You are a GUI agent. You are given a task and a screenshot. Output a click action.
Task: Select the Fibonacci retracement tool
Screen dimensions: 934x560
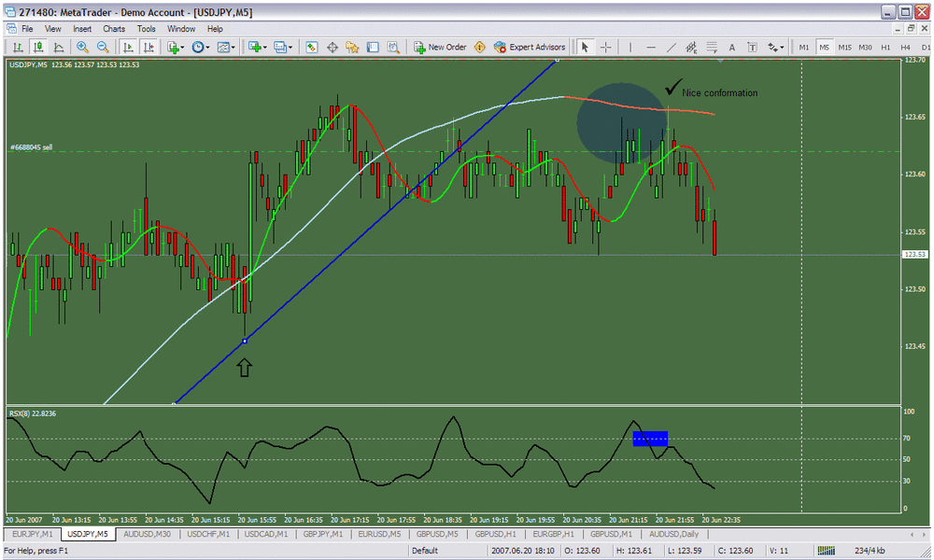pos(712,47)
